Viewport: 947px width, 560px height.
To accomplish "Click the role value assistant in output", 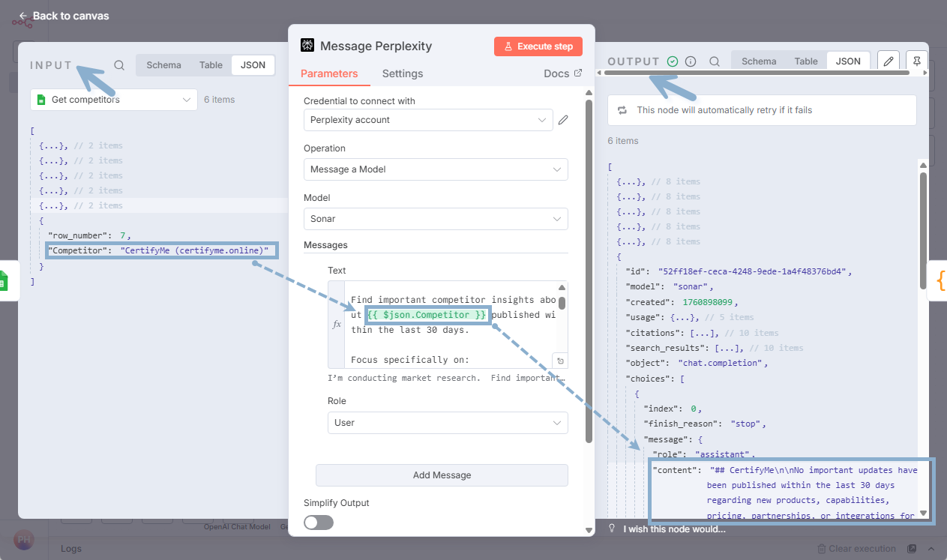I will (x=724, y=454).
